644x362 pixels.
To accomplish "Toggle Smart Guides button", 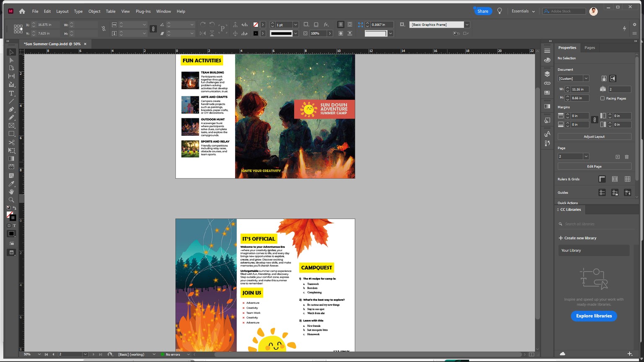I will click(x=628, y=193).
